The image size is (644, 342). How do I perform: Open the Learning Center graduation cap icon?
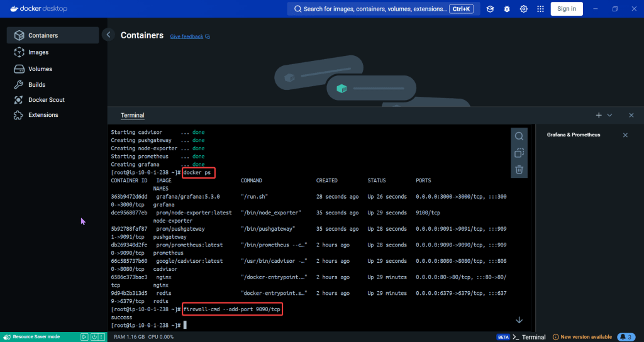point(490,9)
